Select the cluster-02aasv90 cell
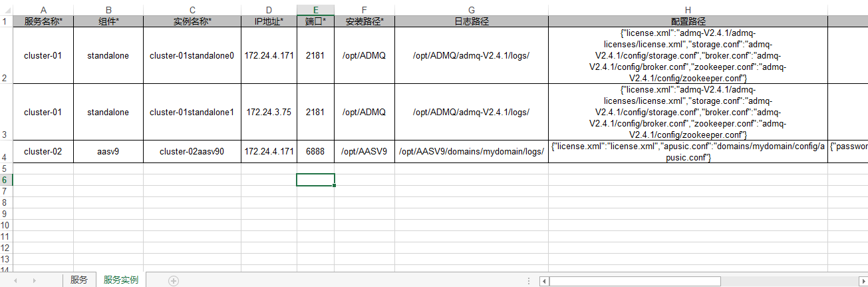The height and width of the screenshot is (287, 868). (192, 151)
